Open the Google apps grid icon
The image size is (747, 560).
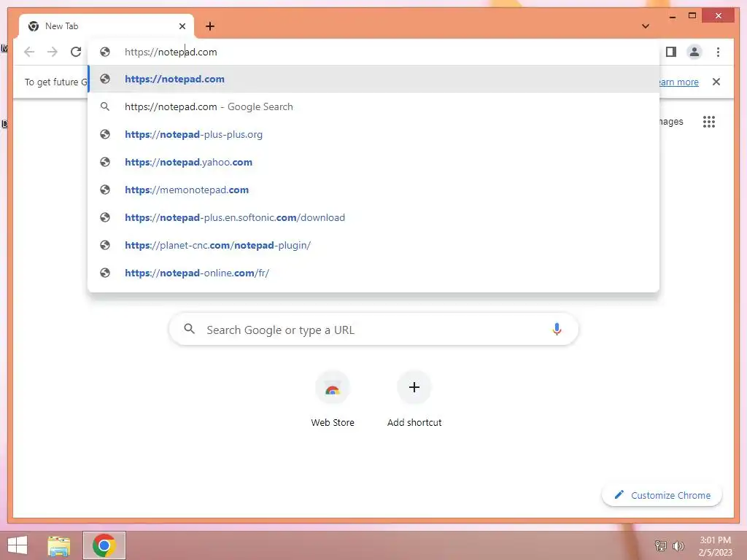coord(709,122)
